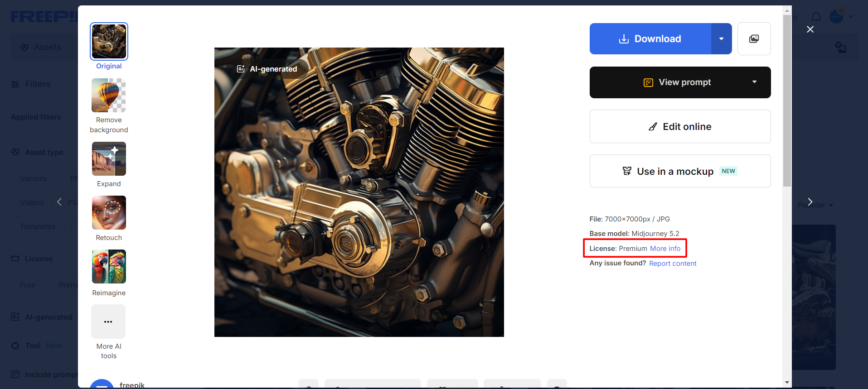Screen dimensions: 868x389
Task: Choose the Remove background tool
Action: pos(109,96)
